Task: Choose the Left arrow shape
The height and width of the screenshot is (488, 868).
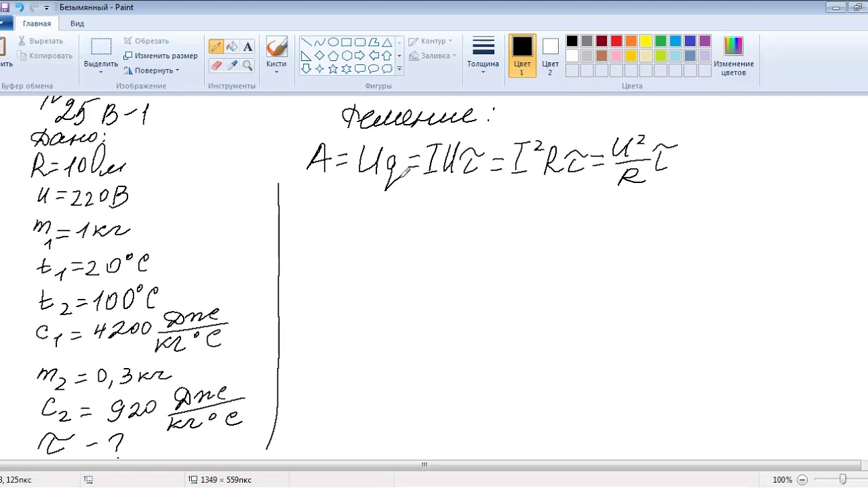Action: [x=374, y=56]
